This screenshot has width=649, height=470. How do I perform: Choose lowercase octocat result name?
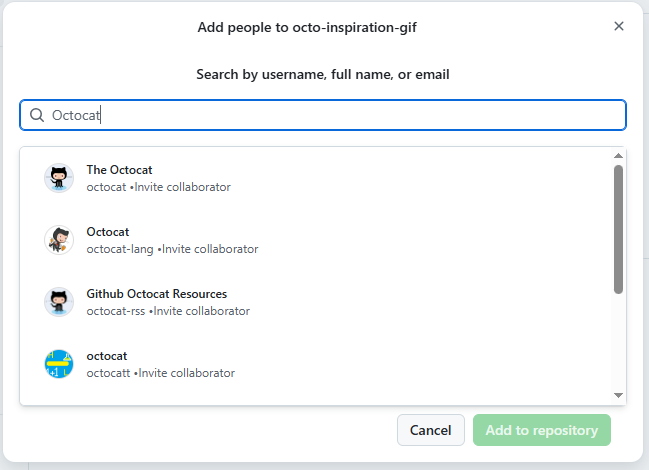[107, 356]
